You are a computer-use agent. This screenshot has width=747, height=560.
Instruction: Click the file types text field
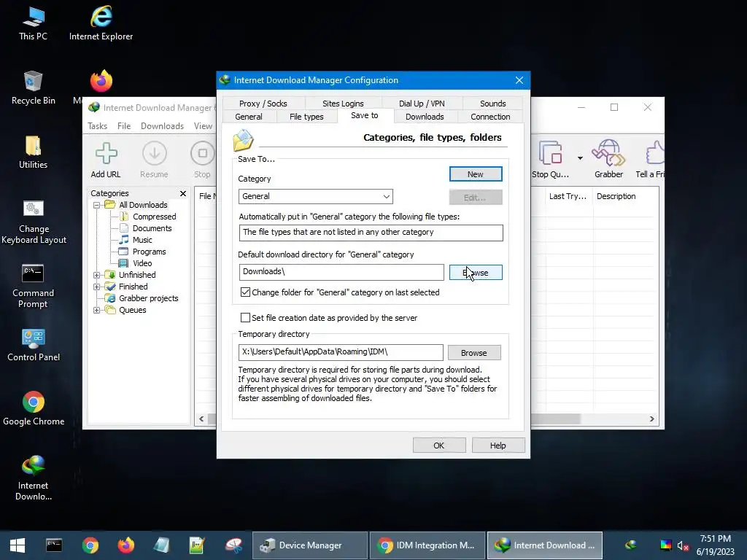371,233
